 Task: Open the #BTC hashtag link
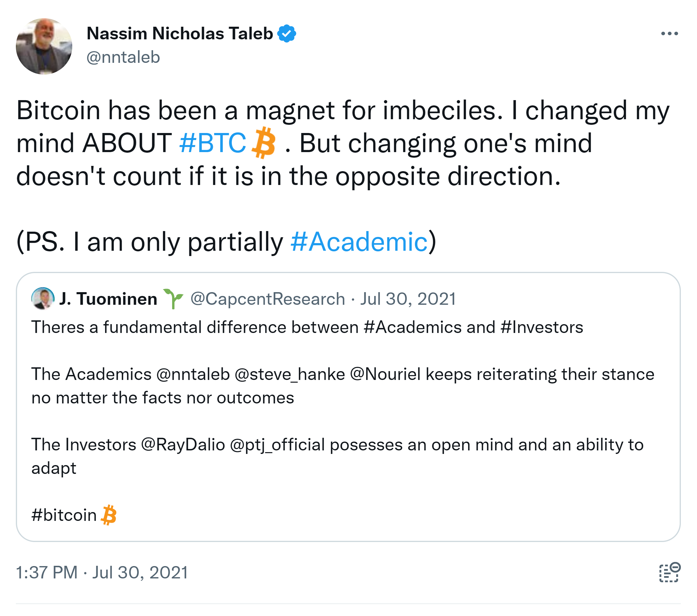pyautogui.click(x=212, y=143)
